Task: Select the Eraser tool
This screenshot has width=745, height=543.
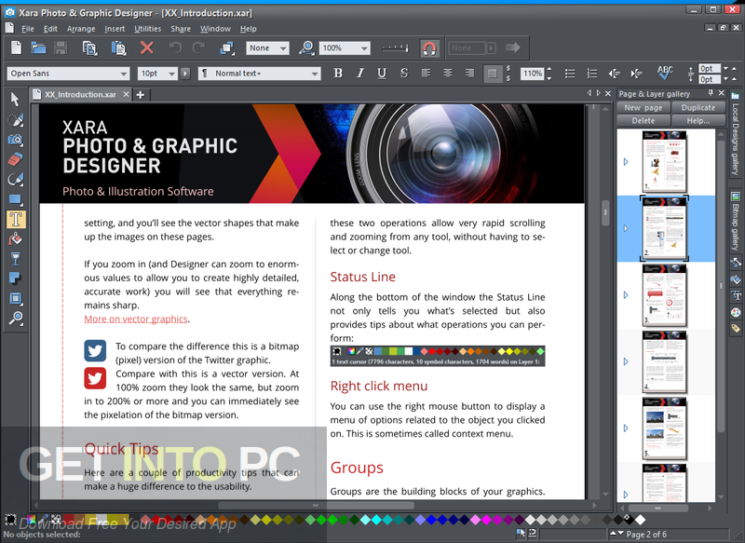Action: pos(15,159)
